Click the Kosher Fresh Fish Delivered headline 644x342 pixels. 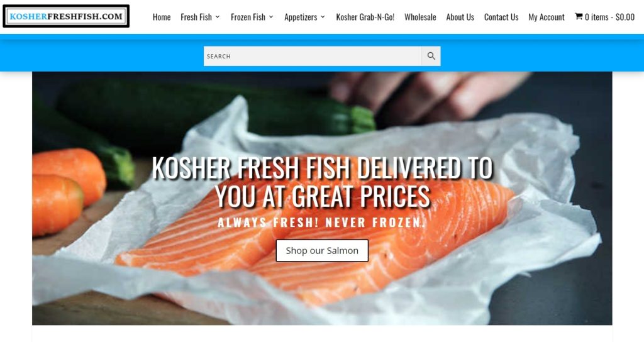pos(323,182)
